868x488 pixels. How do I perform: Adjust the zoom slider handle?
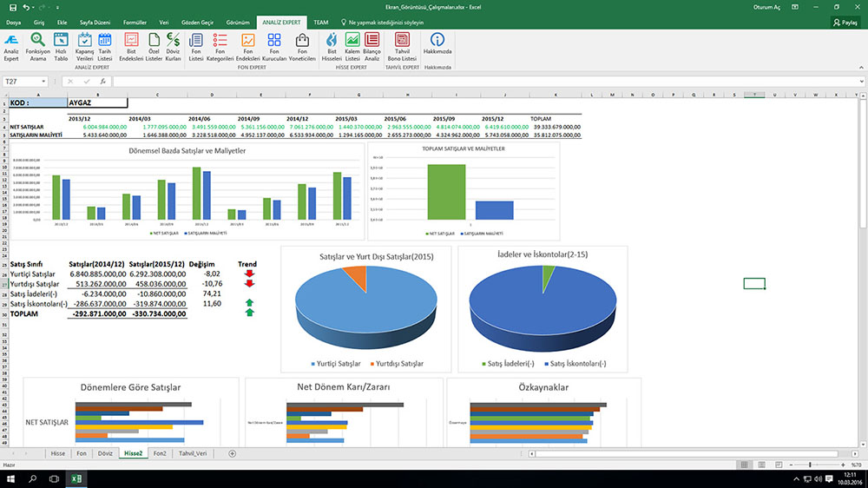810,465
